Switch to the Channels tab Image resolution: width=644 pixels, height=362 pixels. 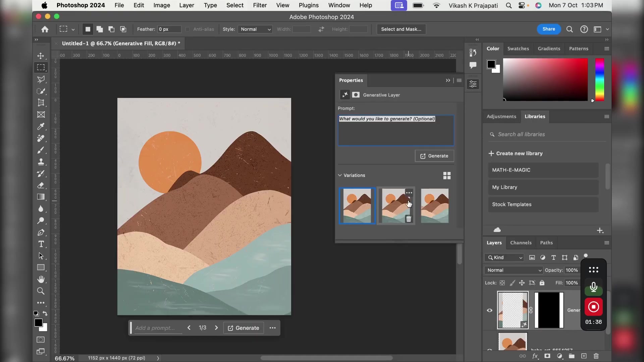(520, 243)
